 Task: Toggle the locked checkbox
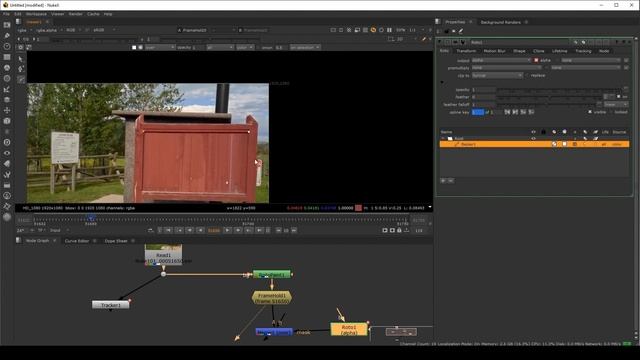pyautogui.click(x=611, y=112)
